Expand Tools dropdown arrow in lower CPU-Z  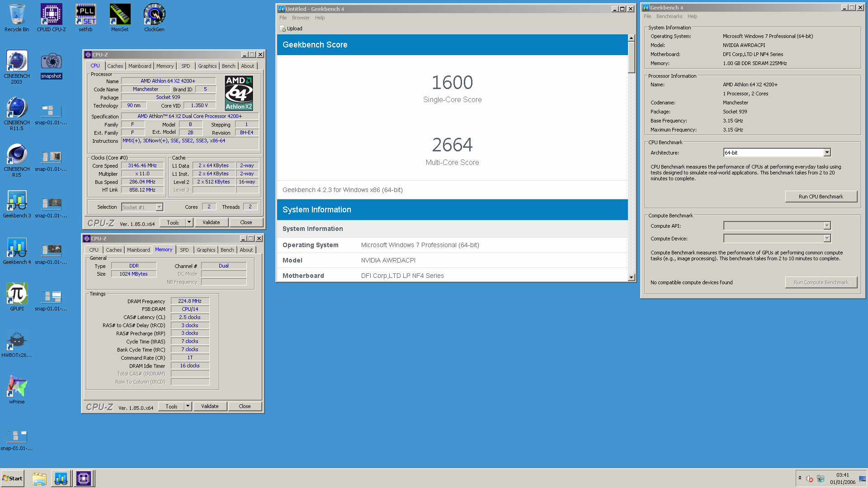[188, 406]
